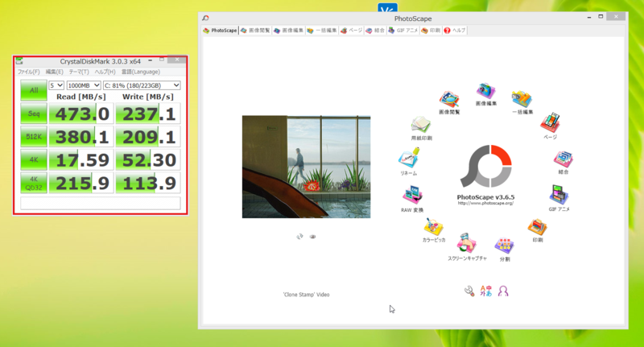Open the photoscape.org link
Screen dimensions: 644x347
pos(485,203)
